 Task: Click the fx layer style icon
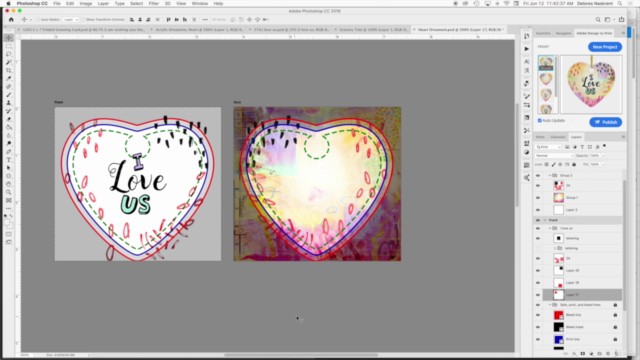tap(574, 353)
